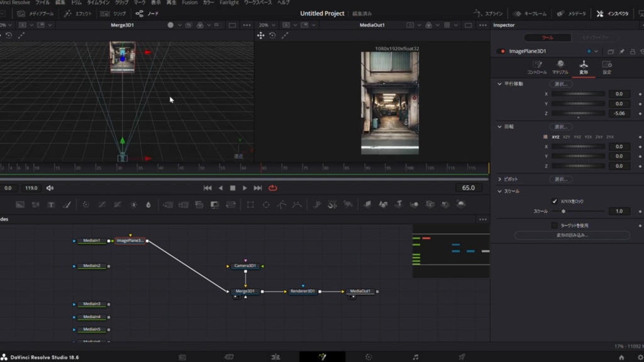Click the Background tool icon
Image resolution: width=644 pixels, height=362 pixels.
click(x=20, y=205)
